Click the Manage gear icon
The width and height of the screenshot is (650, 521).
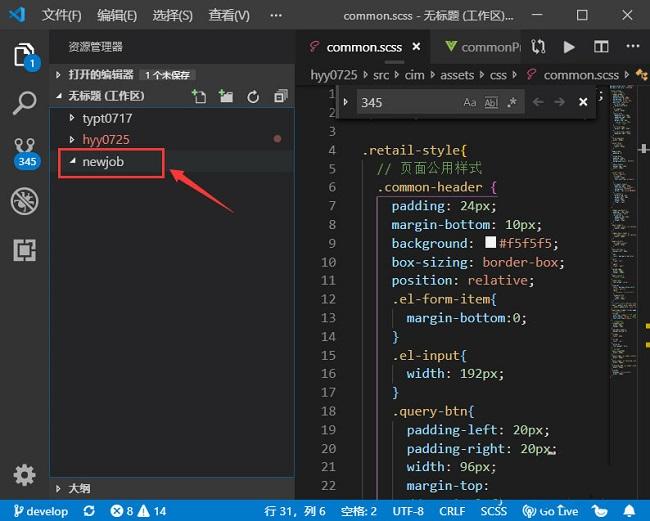[x=24, y=474]
